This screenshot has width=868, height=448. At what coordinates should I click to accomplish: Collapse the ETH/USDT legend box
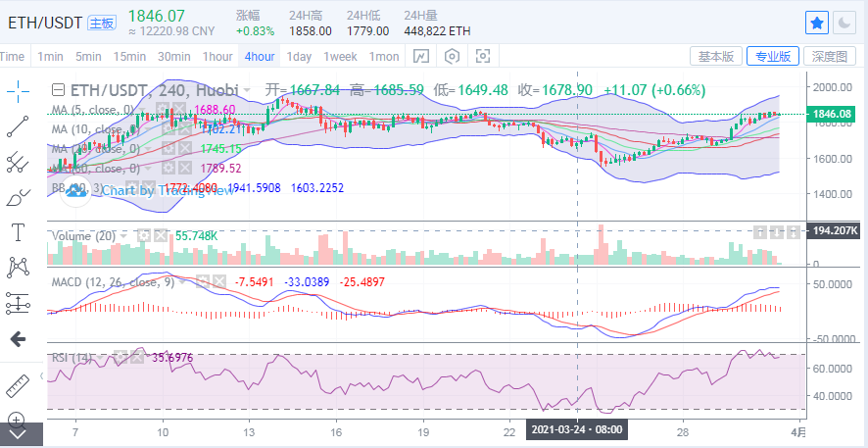pyautogui.click(x=58, y=90)
